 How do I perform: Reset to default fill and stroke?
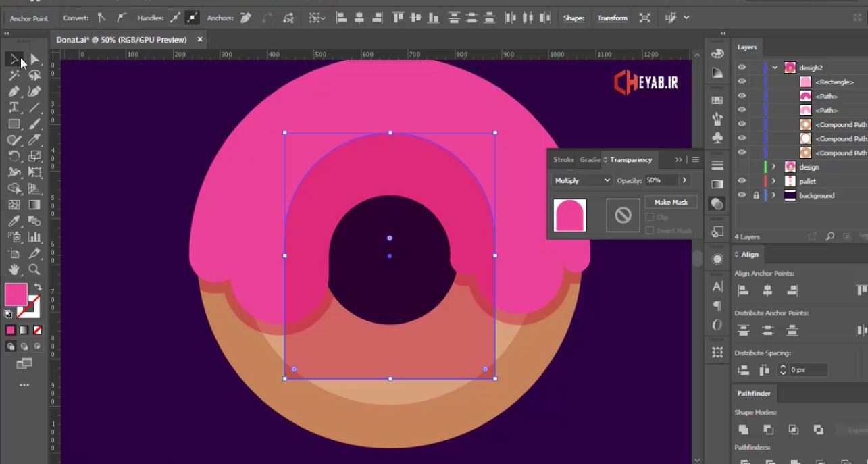(x=8, y=314)
